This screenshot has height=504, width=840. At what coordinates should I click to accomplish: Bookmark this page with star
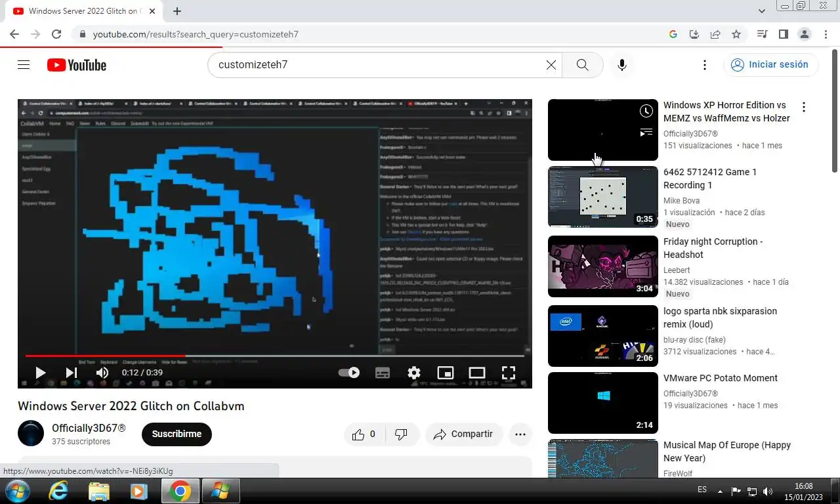pos(736,34)
